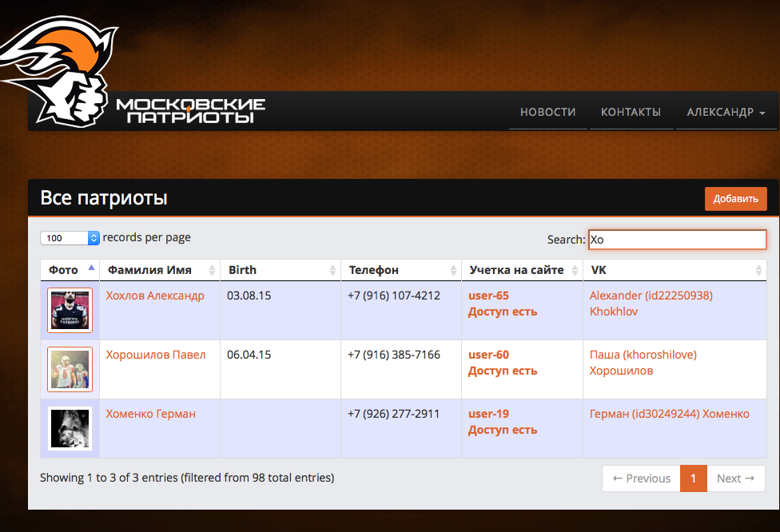
Task: Sort table by Birth column
Action: (x=281, y=270)
